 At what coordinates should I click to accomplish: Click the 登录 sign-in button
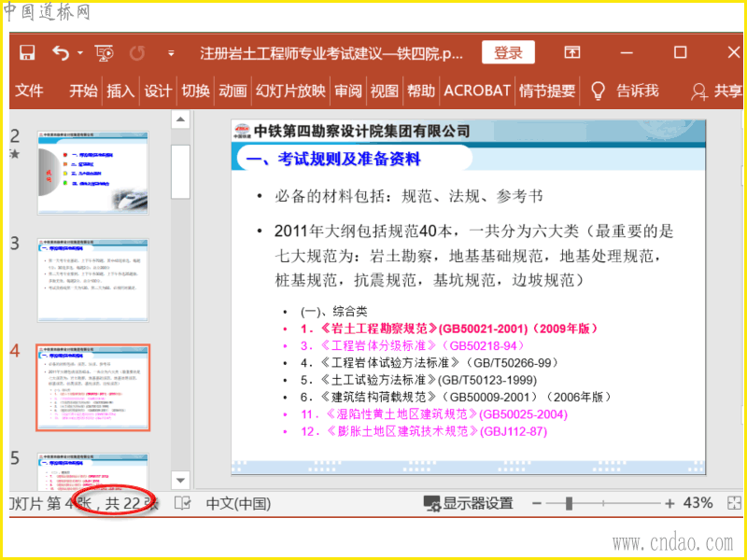pos(508,52)
